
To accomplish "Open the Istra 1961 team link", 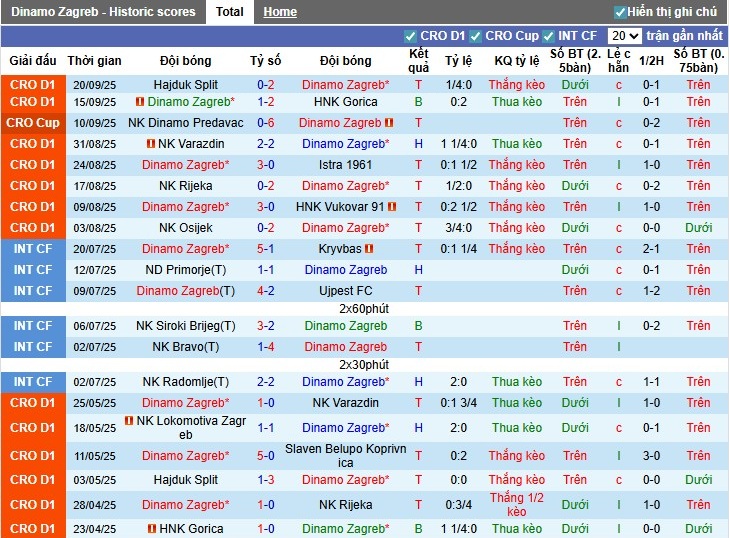I will click(x=345, y=165).
